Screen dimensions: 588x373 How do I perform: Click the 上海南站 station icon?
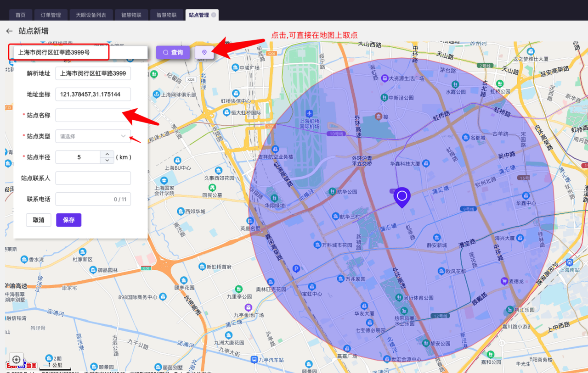[570, 262]
